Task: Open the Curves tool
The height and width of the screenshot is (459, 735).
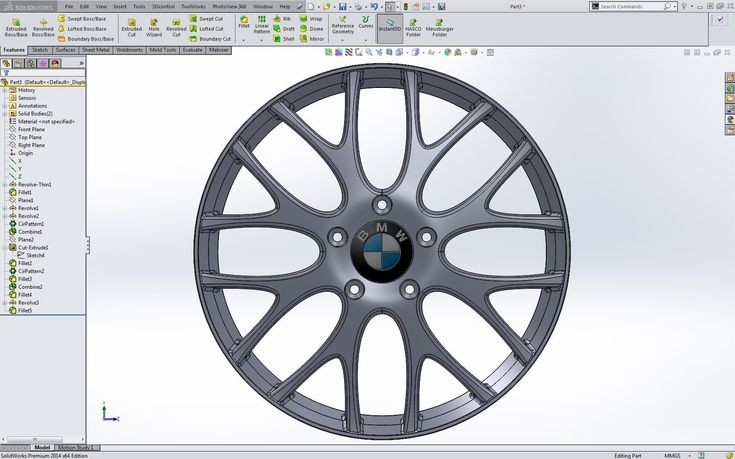Action: [x=366, y=22]
